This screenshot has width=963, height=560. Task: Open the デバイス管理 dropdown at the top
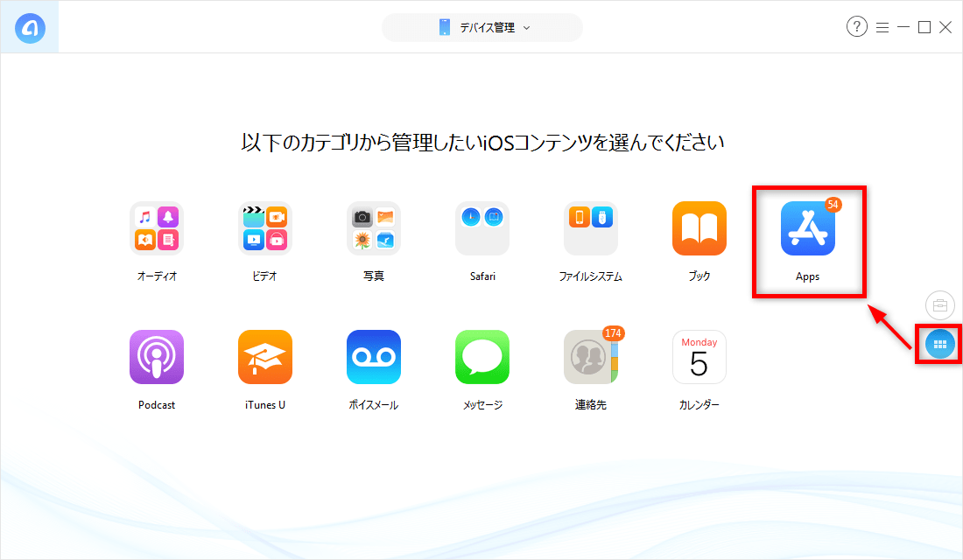click(481, 27)
